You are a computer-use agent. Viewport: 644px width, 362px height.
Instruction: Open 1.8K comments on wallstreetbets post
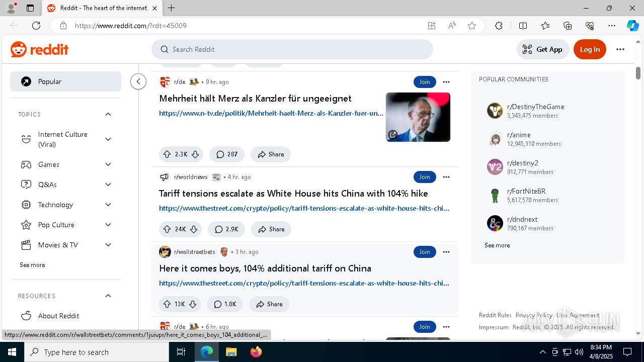click(x=225, y=304)
